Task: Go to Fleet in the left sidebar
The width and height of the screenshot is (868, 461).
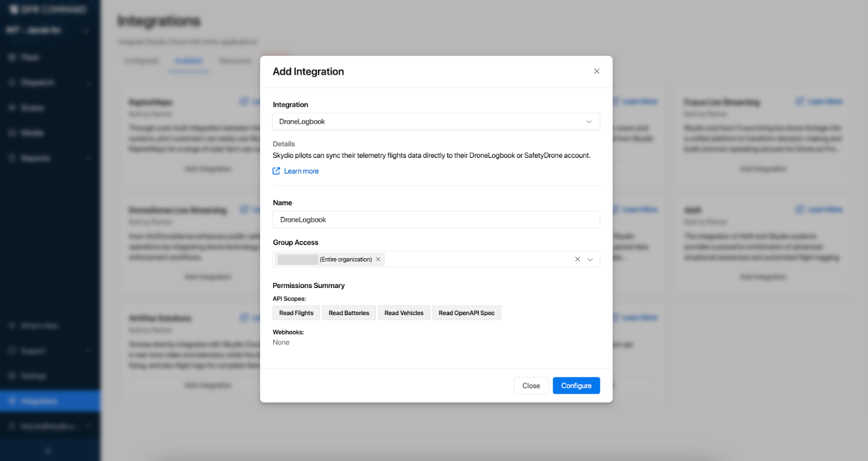Action: click(30, 57)
